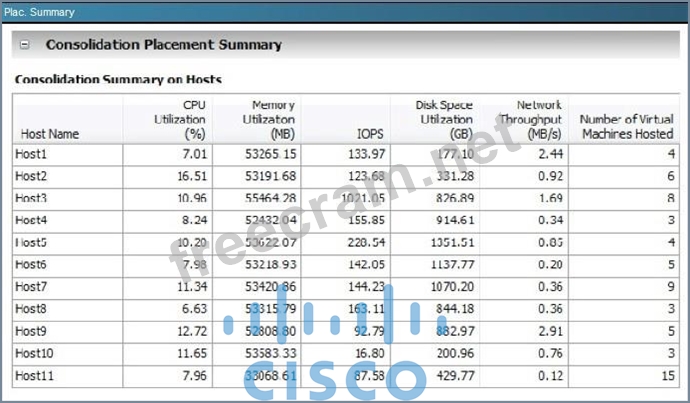
Task: Sort by Host Name column header
Action: [x=48, y=133]
